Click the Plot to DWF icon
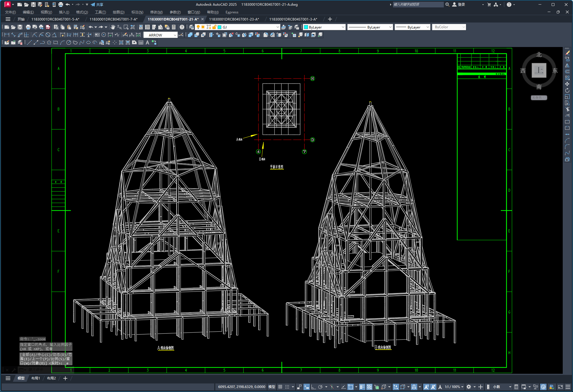Viewport: 573px width, 392px height. pos(48,27)
